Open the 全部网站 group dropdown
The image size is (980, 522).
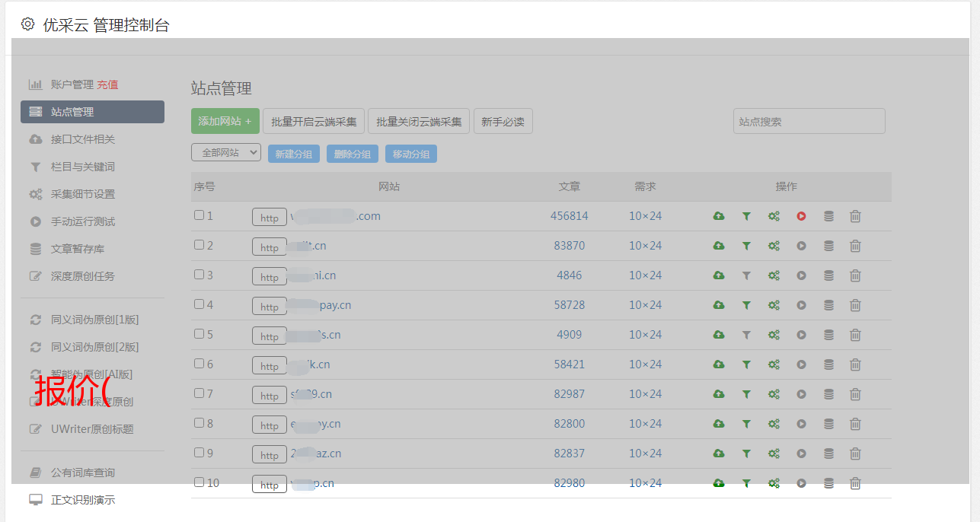click(x=225, y=153)
